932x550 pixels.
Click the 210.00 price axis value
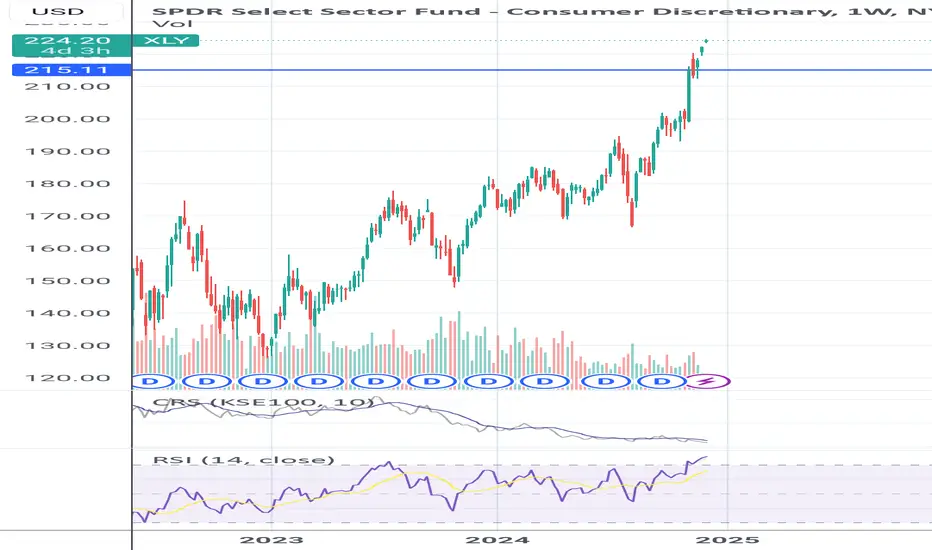[67, 87]
